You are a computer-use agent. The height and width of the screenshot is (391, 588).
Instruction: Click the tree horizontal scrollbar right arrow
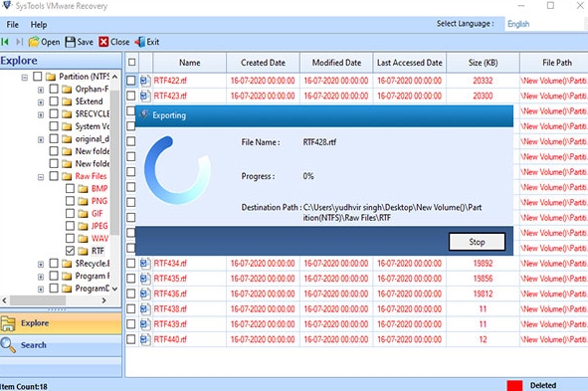(103, 300)
